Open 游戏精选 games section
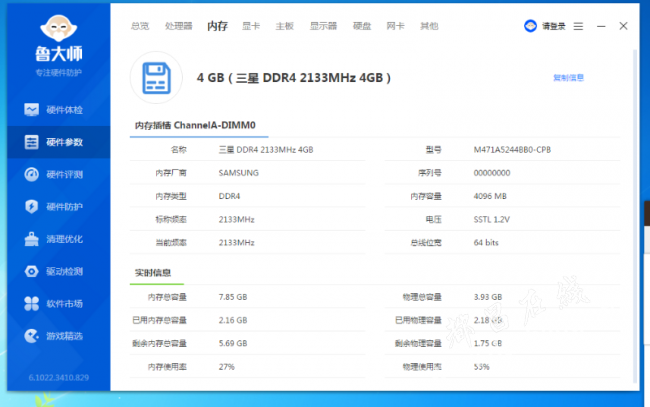The width and height of the screenshot is (650, 407). 58,336
